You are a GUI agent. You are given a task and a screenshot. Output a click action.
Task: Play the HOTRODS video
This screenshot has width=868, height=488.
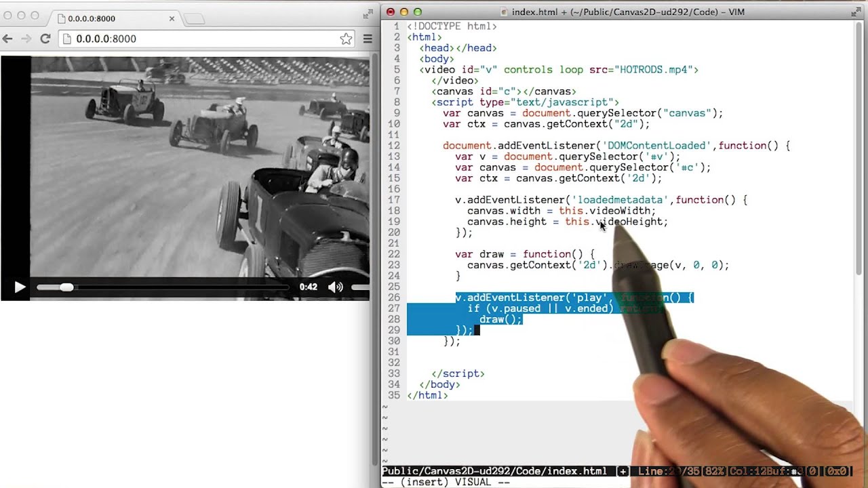tap(20, 287)
